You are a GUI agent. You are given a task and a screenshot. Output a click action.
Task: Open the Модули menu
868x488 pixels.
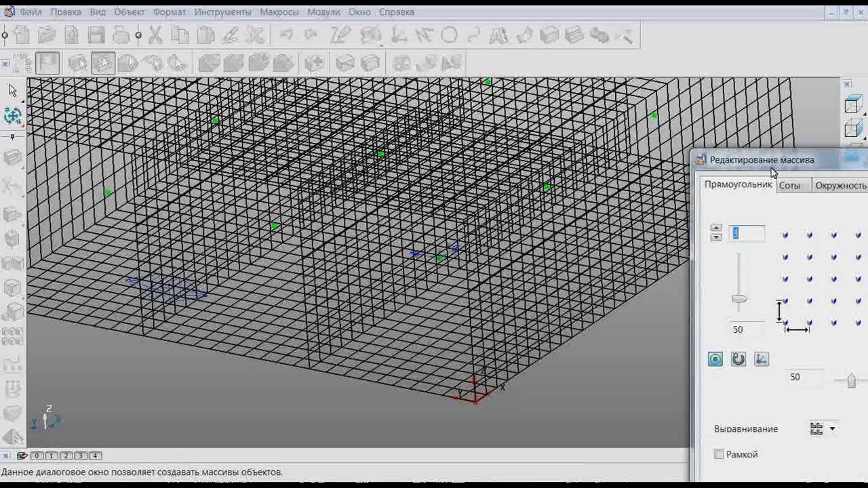click(323, 12)
